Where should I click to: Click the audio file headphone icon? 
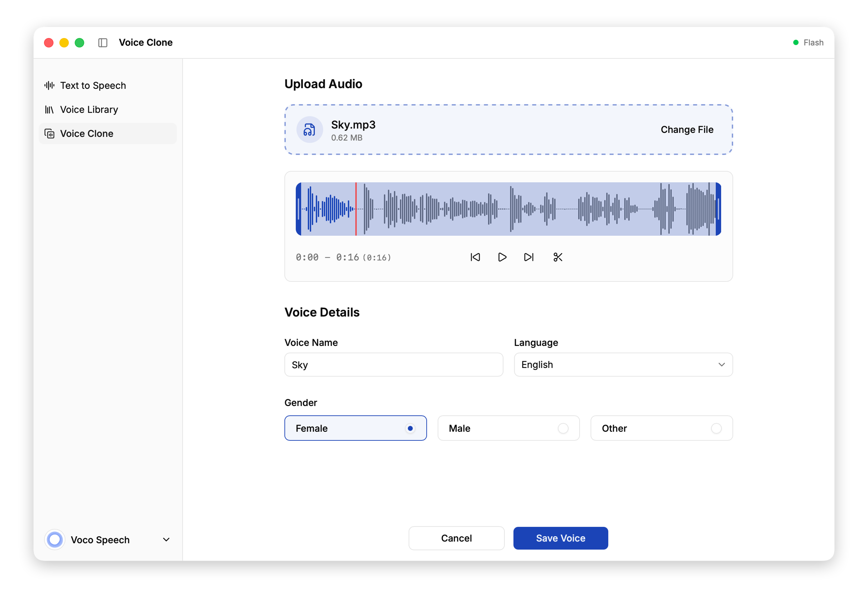(x=309, y=130)
